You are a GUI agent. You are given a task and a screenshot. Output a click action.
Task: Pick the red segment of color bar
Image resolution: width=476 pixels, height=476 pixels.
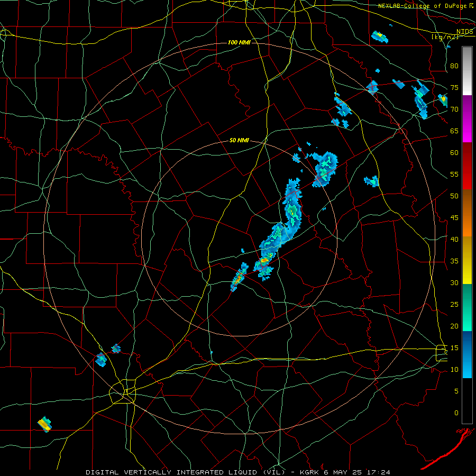coord(467,166)
